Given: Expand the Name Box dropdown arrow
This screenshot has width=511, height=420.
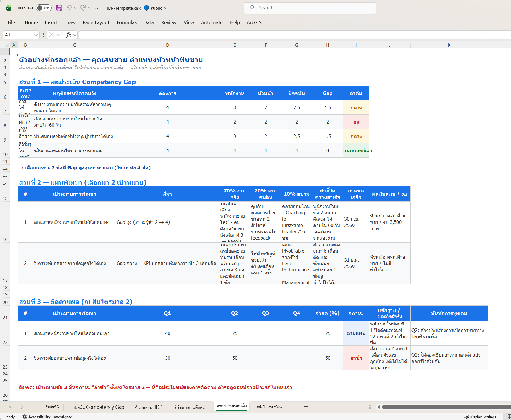Looking at the screenshot, I should 36,35.
